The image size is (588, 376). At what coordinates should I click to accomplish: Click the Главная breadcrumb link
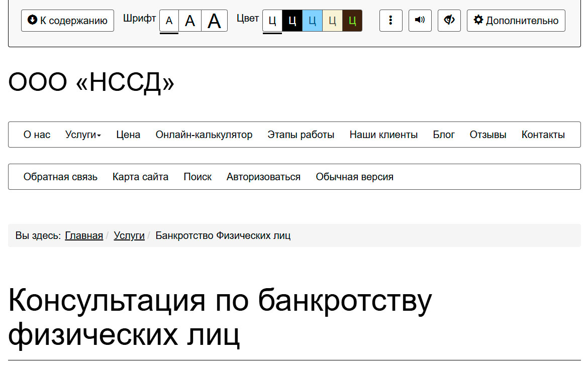(84, 235)
